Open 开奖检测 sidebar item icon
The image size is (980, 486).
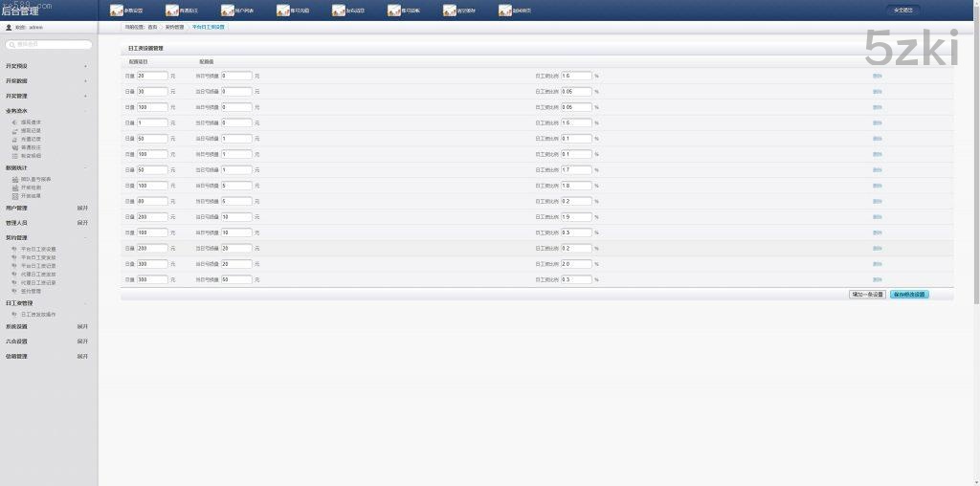tap(15, 188)
